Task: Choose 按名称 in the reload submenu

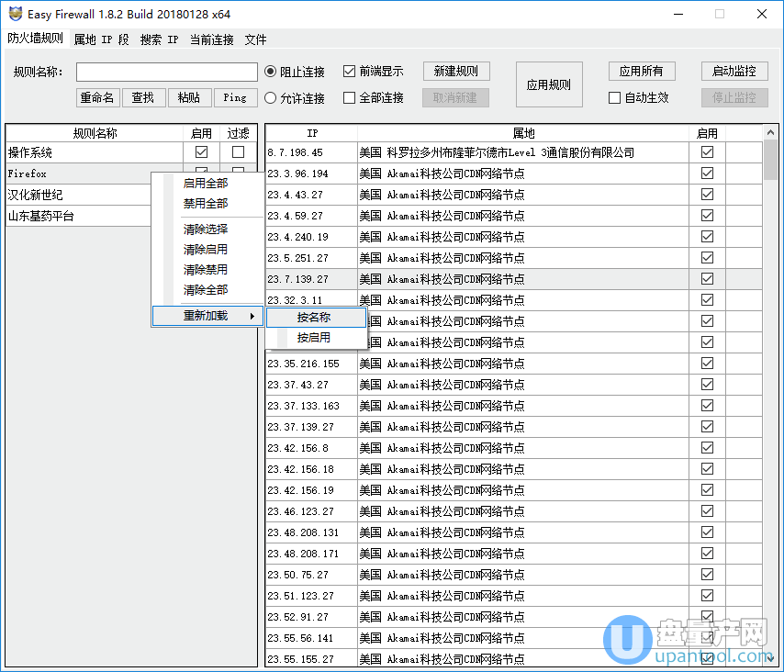Action: [x=314, y=318]
